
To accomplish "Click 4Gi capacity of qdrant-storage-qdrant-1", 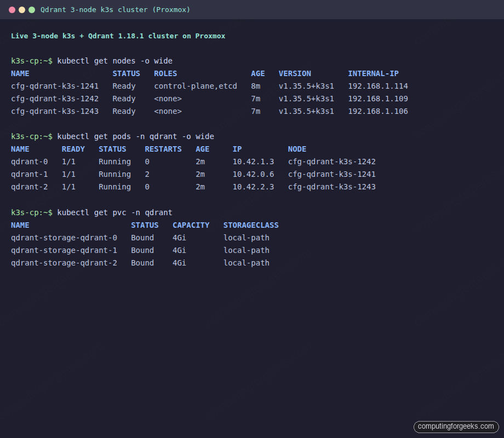I will 179,250.
